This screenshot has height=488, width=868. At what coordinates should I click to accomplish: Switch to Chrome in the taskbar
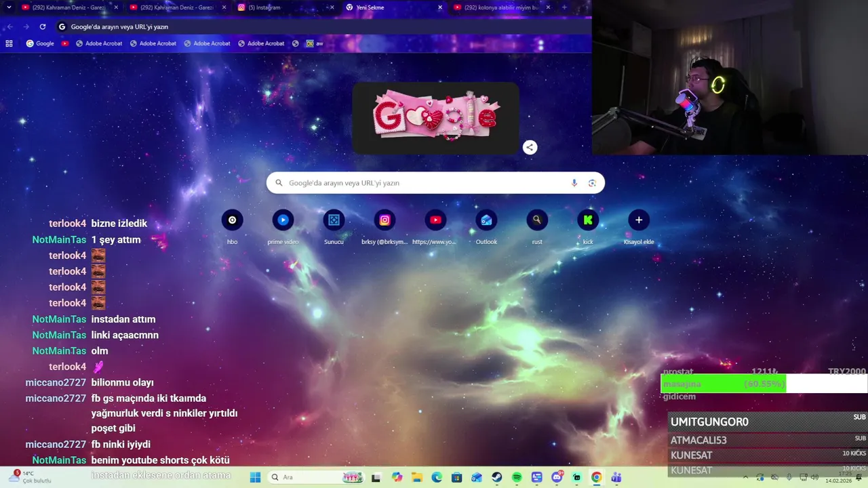[x=596, y=477]
